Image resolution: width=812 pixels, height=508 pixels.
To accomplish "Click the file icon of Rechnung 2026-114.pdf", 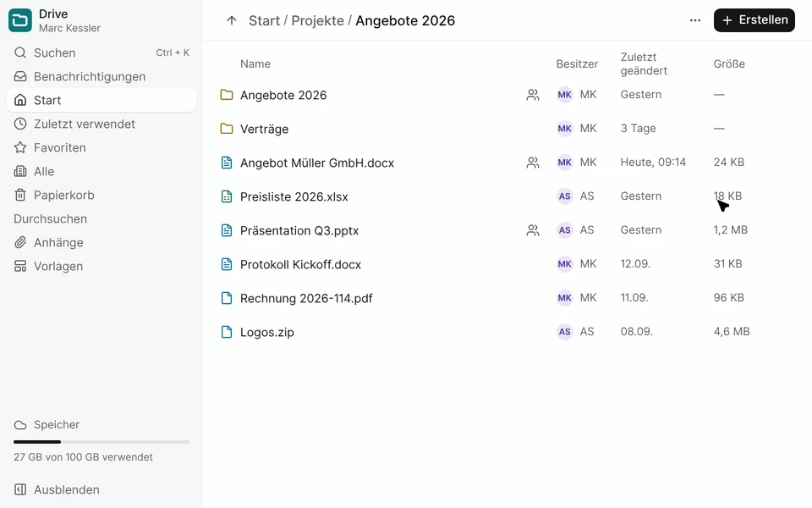I will coord(227,298).
